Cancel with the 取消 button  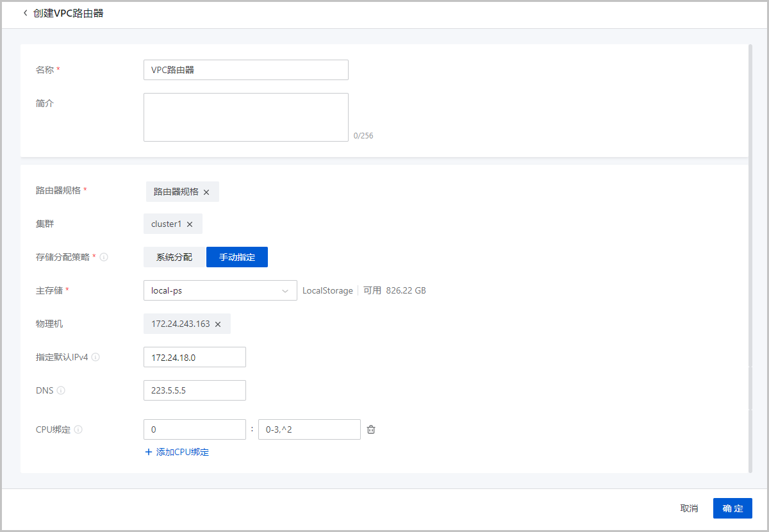pos(689,508)
